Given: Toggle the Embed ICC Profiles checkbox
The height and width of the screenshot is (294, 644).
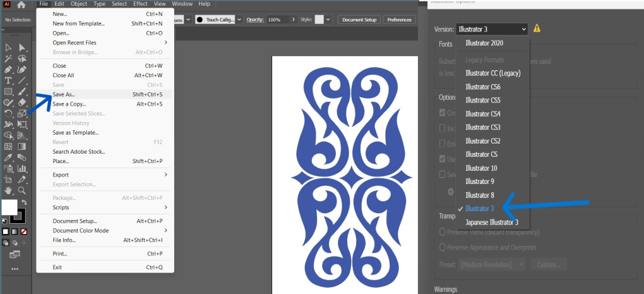Looking at the screenshot, I should pos(442,144).
